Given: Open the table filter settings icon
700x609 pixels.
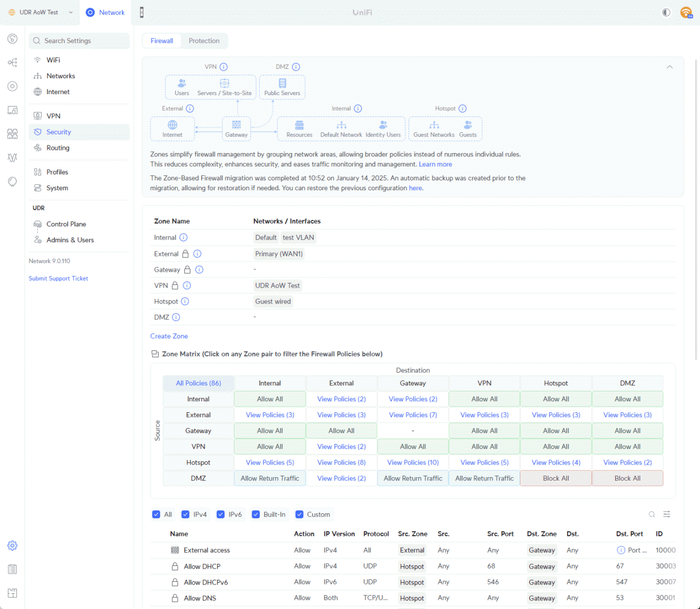Looking at the screenshot, I should [667, 514].
